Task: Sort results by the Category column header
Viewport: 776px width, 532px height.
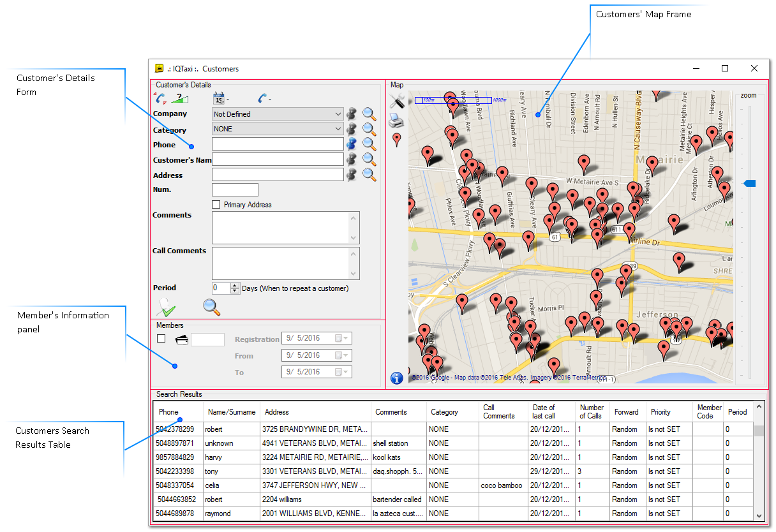Action: tap(453, 412)
